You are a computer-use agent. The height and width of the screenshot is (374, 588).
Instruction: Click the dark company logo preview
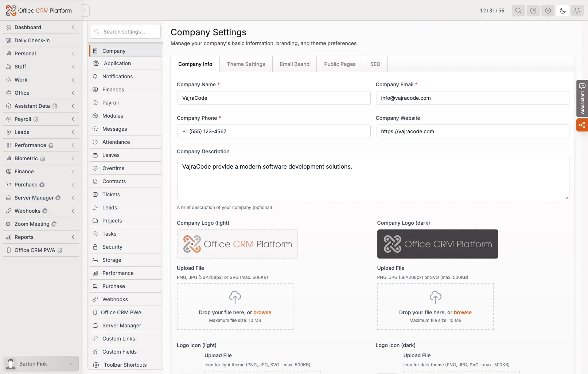437,244
